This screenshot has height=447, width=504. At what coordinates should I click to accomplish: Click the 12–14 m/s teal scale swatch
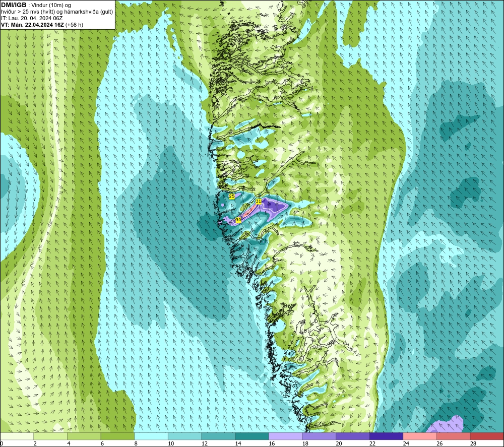pos(218,436)
